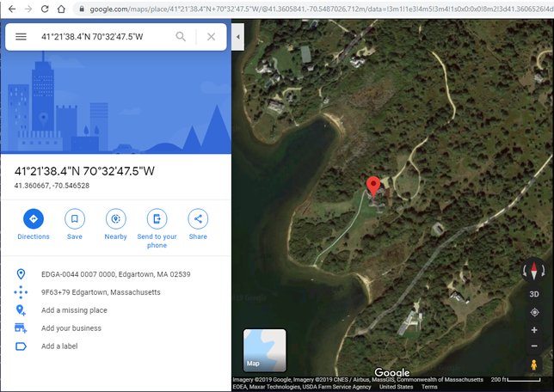The width and height of the screenshot is (554, 392).
Task: Reset map orientation with compass
Action: (534, 271)
